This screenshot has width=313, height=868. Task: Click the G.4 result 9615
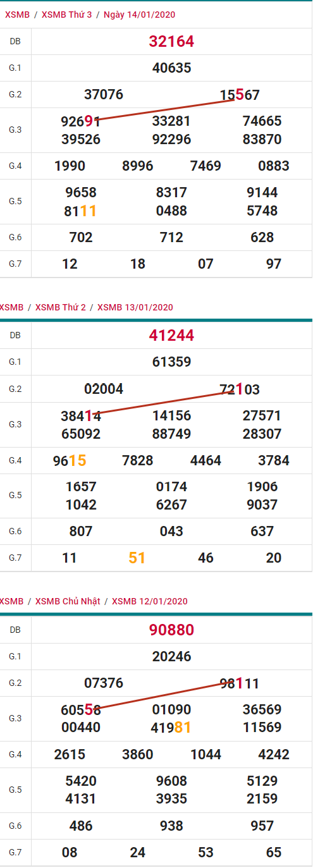point(70,461)
